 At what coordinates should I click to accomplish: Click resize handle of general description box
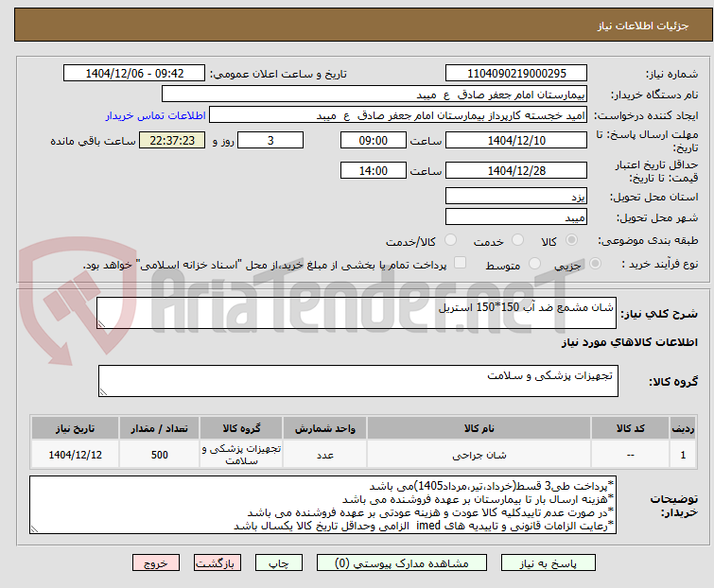click(x=101, y=323)
